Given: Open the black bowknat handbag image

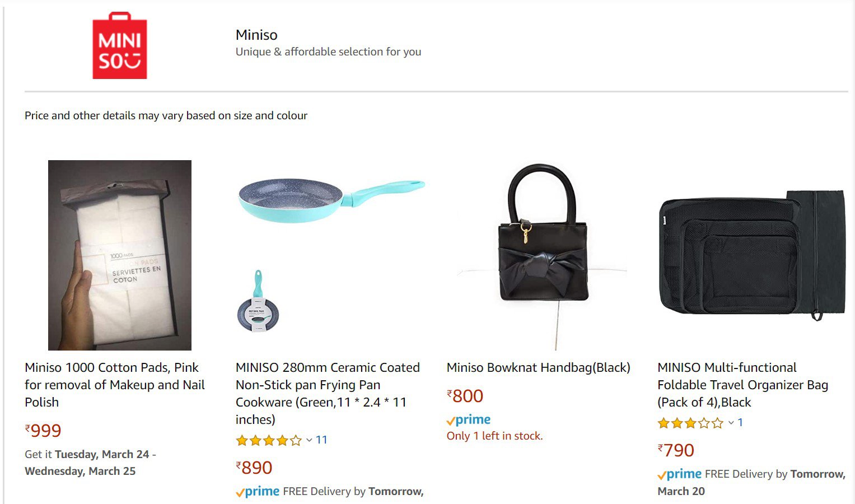Looking at the screenshot, I should pyautogui.click(x=542, y=255).
